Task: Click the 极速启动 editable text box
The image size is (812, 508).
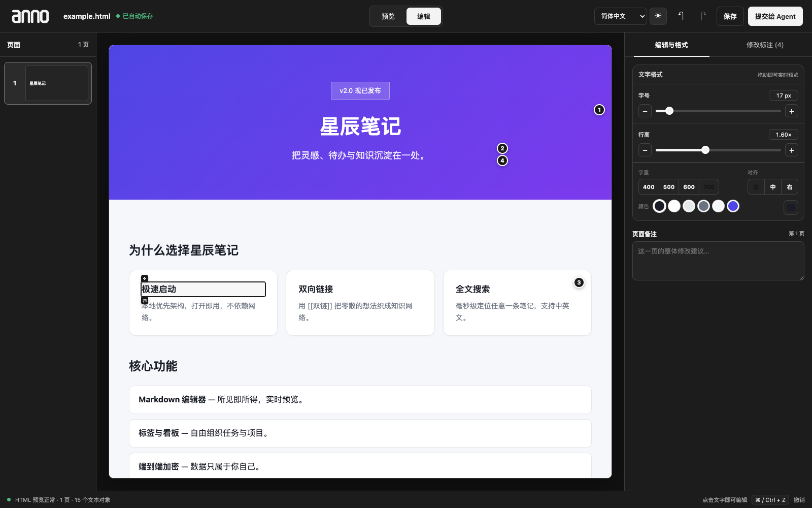Action: 203,289
